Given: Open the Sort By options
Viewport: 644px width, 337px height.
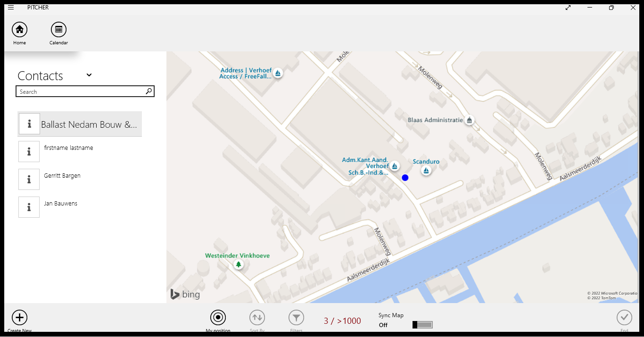Looking at the screenshot, I should coord(257,318).
